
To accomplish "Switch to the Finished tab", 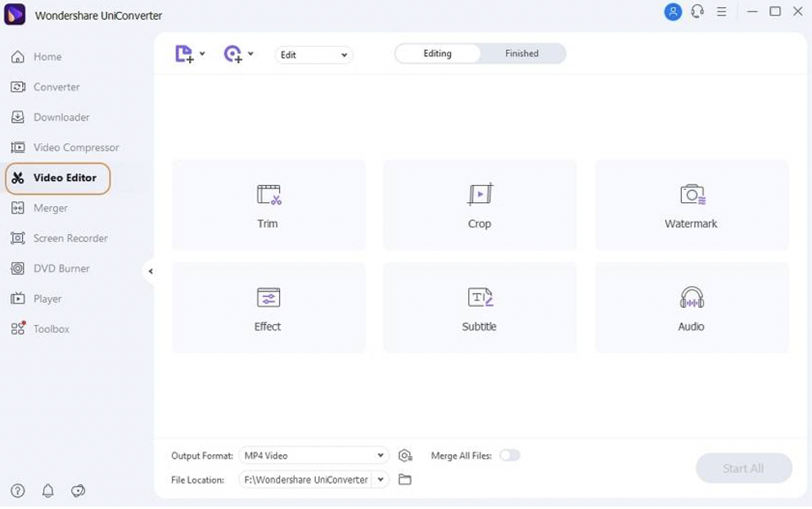I will pyautogui.click(x=522, y=53).
